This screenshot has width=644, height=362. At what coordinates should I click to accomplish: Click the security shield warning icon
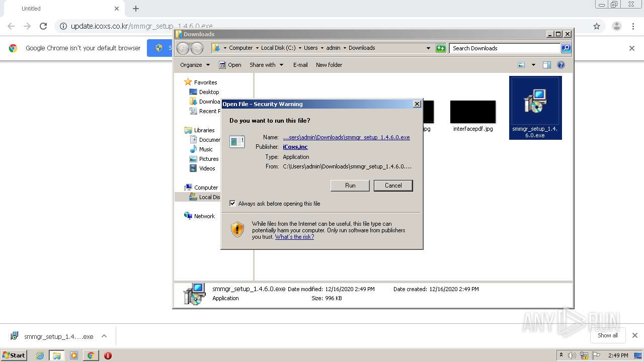[237, 230]
